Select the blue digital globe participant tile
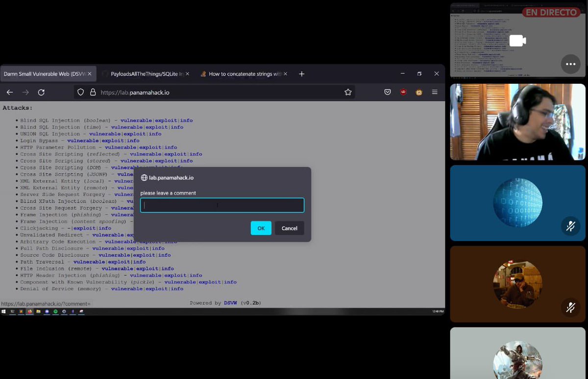This screenshot has width=588, height=379. point(518,203)
